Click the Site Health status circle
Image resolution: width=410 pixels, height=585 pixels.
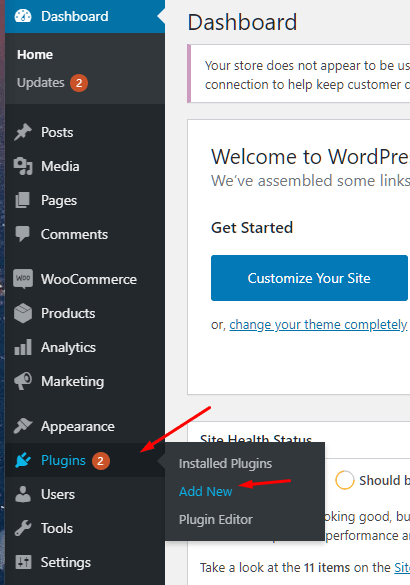tap(344, 480)
